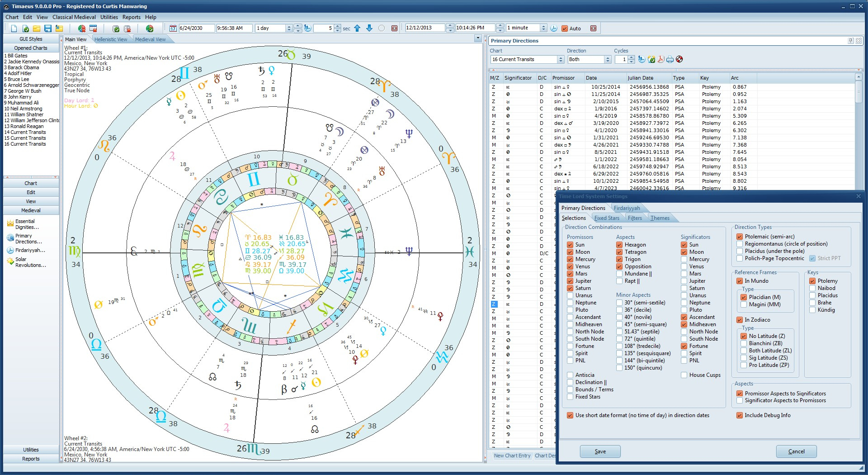Click the refresh export icon in Primary Directions
The image size is (868, 475).
651,59
